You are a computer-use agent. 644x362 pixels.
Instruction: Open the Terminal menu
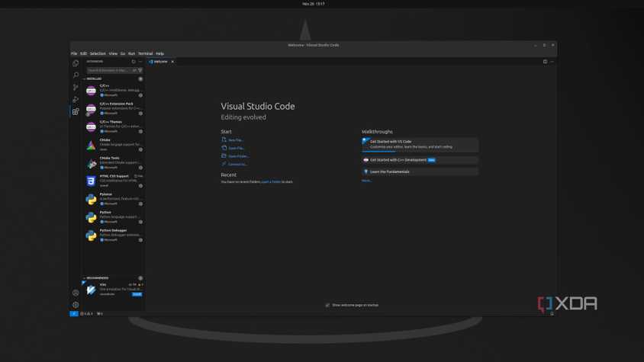coord(146,53)
